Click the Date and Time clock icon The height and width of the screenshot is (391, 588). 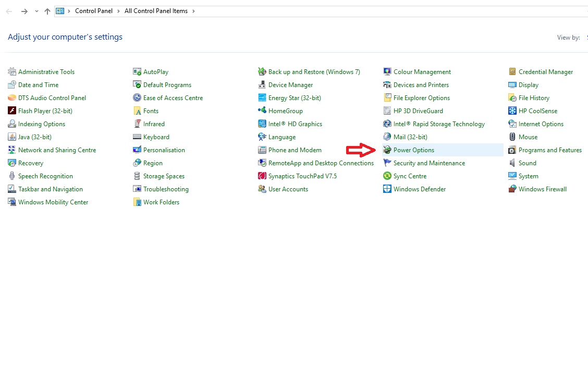(12, 85)
